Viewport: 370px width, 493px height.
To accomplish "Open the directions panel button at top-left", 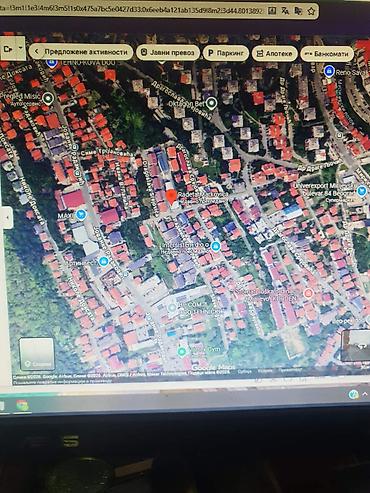I will coord(7,49).
